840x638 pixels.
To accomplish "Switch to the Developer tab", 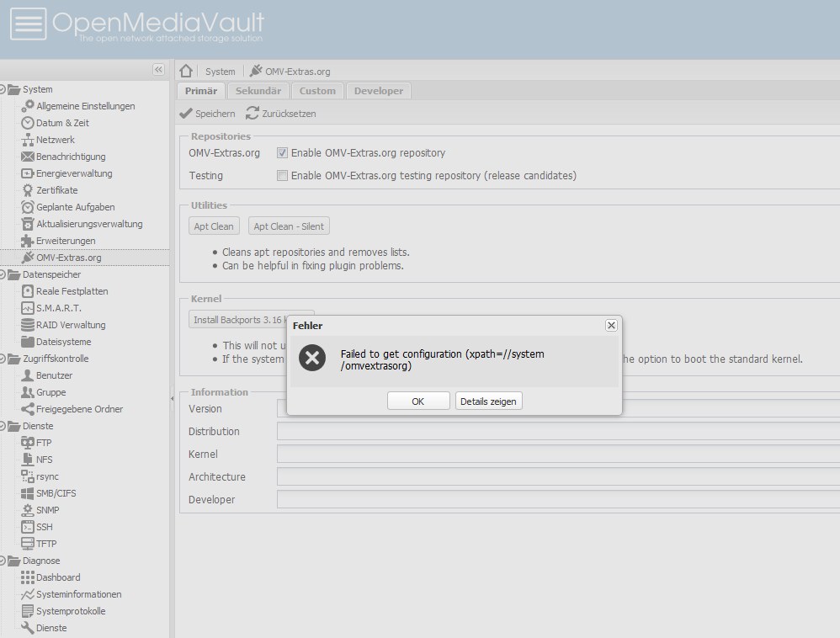I will (379, 91).
